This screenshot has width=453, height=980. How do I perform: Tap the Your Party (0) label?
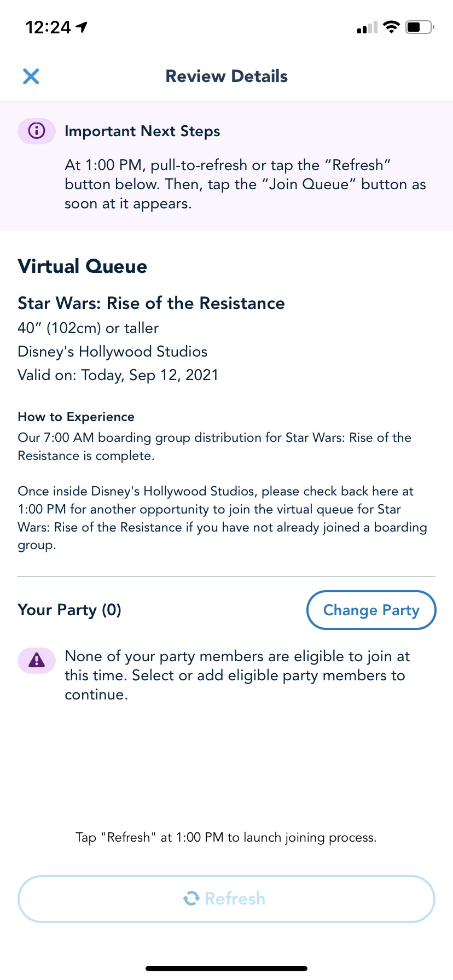click(69, 610)
